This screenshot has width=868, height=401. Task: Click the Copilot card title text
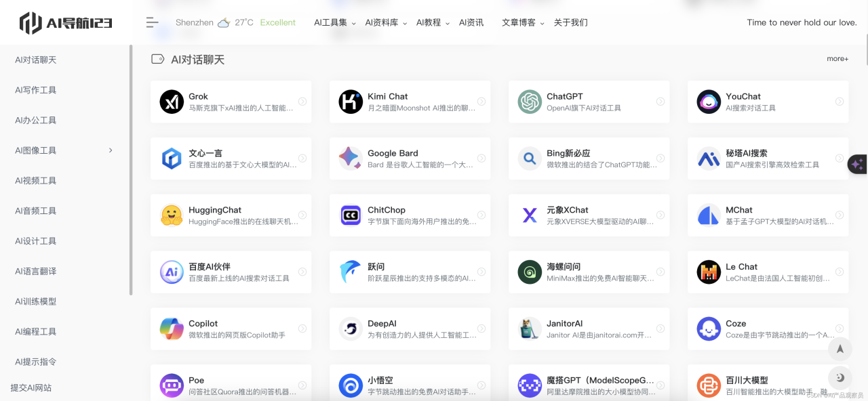(x=203, y=324)
